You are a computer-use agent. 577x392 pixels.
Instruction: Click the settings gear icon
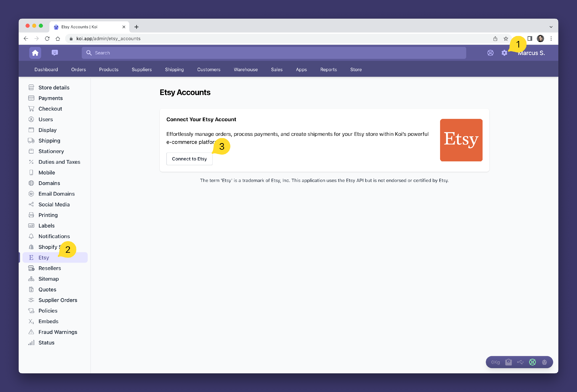point(504,53)
